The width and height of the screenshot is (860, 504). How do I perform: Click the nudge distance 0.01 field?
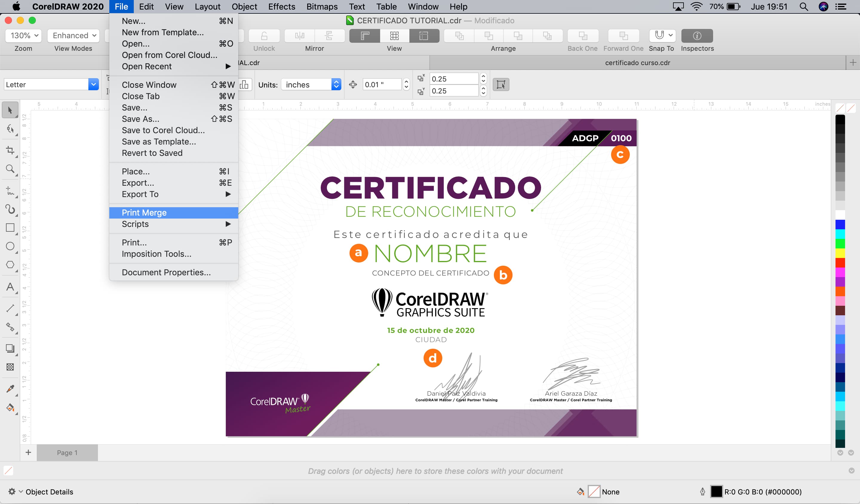[381, 84]
